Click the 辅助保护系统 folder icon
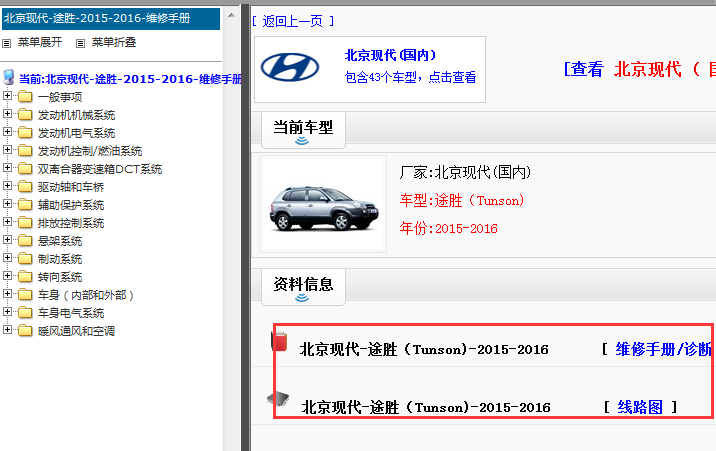The image size is (716, 451). pos(25,205)
